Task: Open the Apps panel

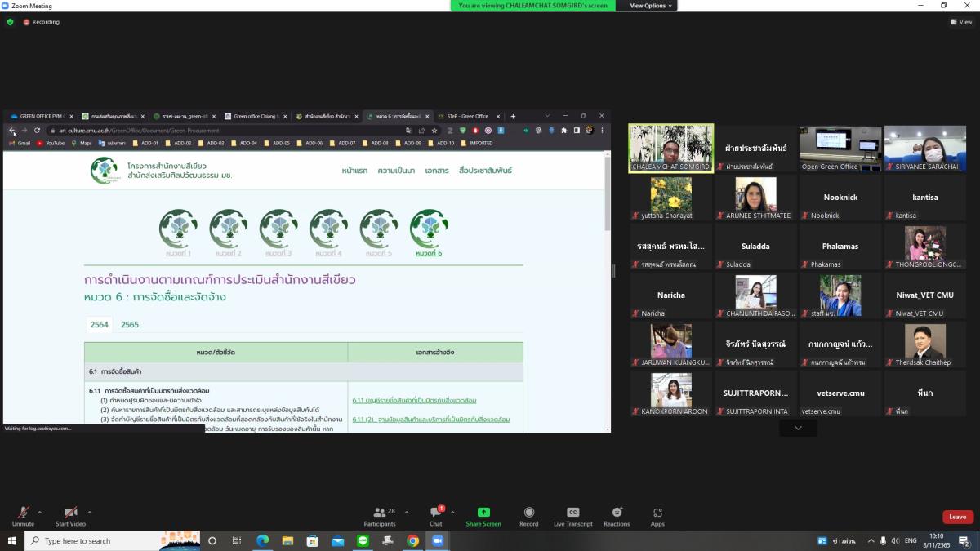Action: [x=657, y=513]
